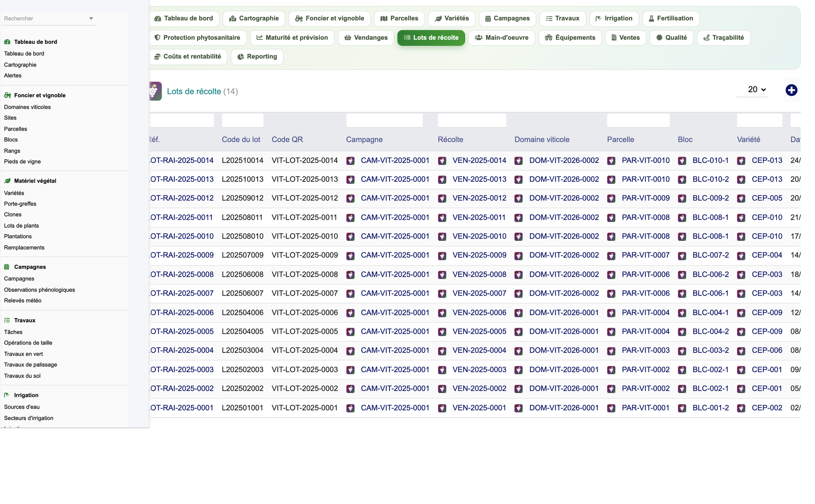This screenshot has height=504, width=815.
Task: Click the Irrigation icon in sidebar
Action: tap(7, 395)
